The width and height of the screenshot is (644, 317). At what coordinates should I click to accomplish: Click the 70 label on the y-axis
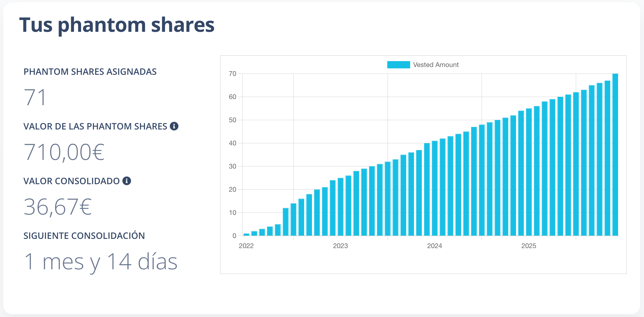pyautogui.click(x=233, y=74)
